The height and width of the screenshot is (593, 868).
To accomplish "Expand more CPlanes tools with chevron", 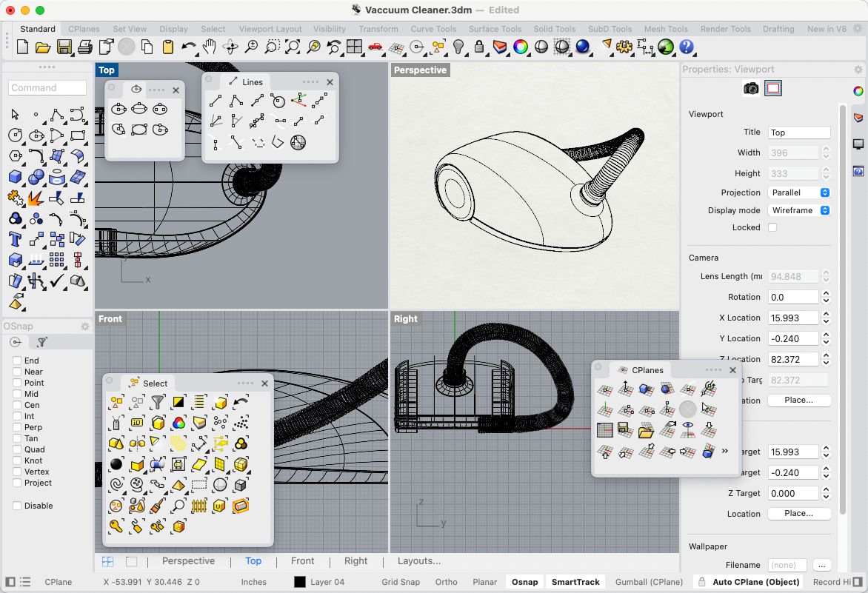I will coord(724,451).
